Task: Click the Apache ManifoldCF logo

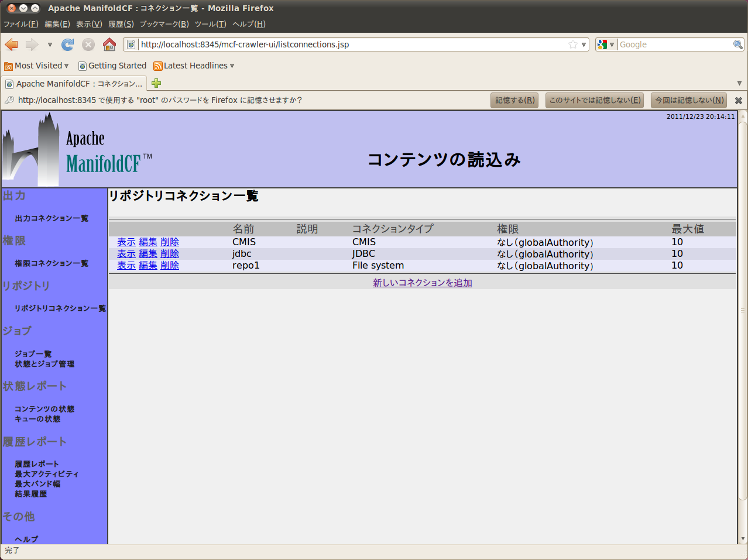Action: (77, 150)
